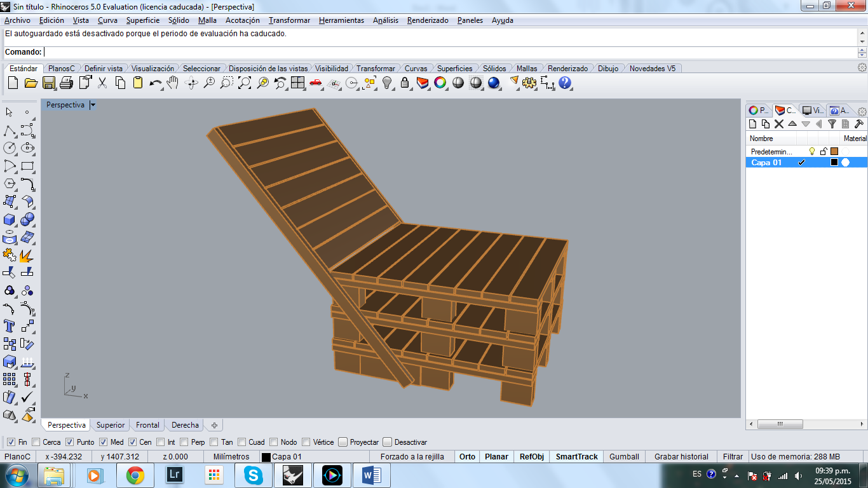Click the New file icon in Estándar toolbar
The height and width of the screenshot is (488, 868).
click(x=13, y=83)
